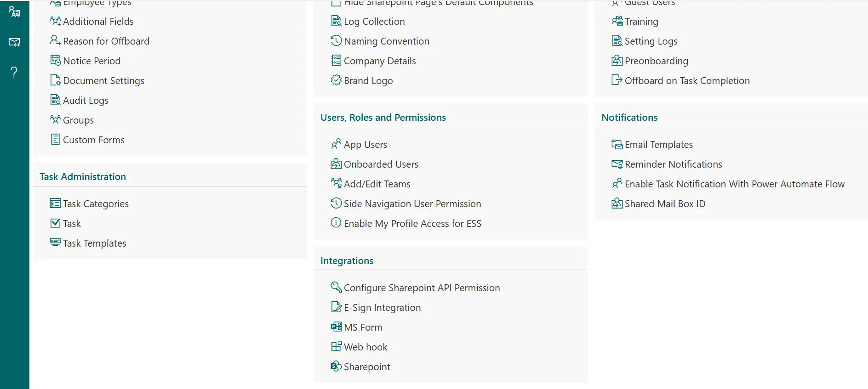Click the Task checkmark icon
Viewport: 868px width, 389px height.
(55, 223)
